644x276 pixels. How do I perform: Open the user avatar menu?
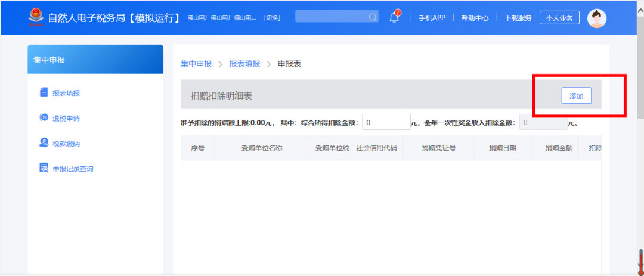[597, 18]
